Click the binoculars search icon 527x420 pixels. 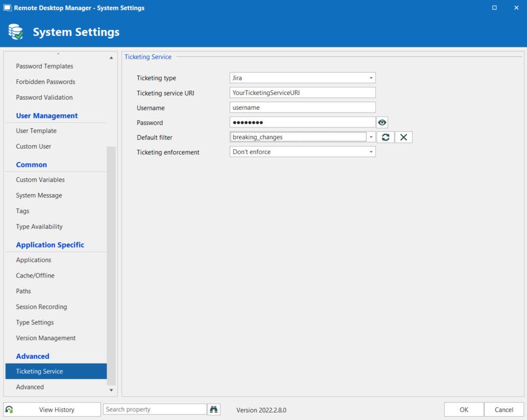214,409
